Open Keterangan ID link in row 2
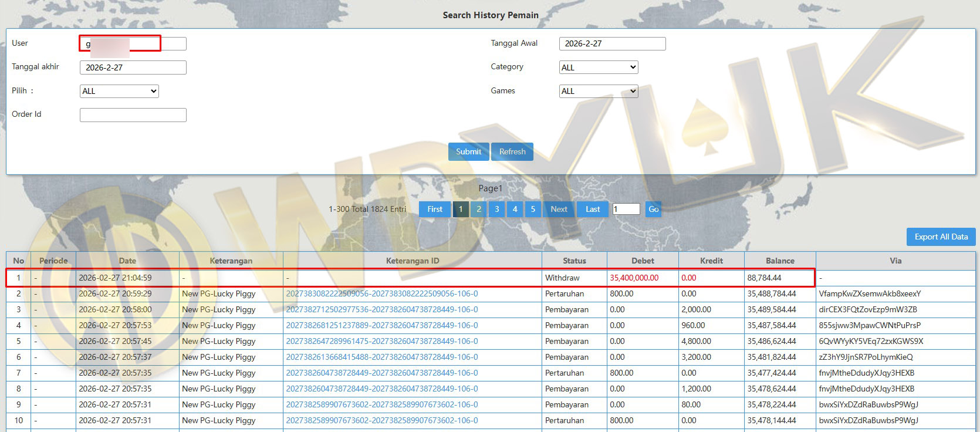Image resolution: width=980 pixels, height=432 pixels. (382, 293)
